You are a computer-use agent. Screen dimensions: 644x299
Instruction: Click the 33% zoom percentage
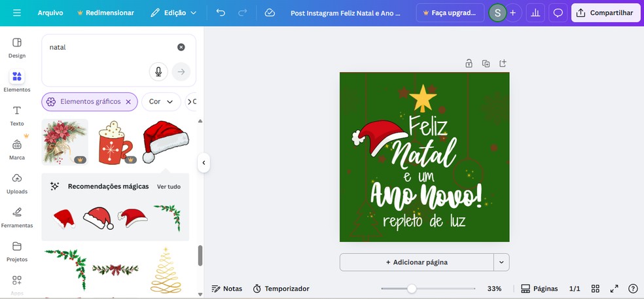(494, 289)
